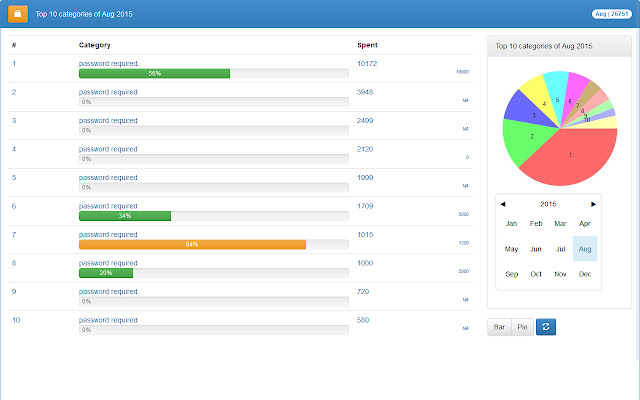Open the category link in row 7
Screen dimensions: 640x400
[108, 234]
